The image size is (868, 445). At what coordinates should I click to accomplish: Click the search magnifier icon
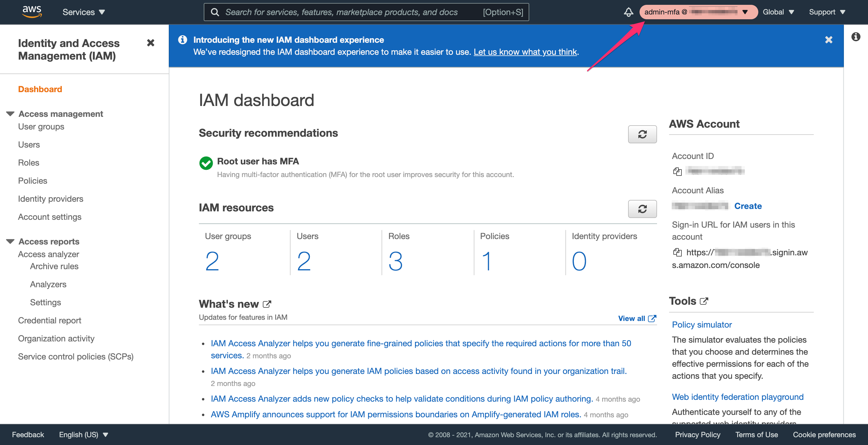click(215, 12)
